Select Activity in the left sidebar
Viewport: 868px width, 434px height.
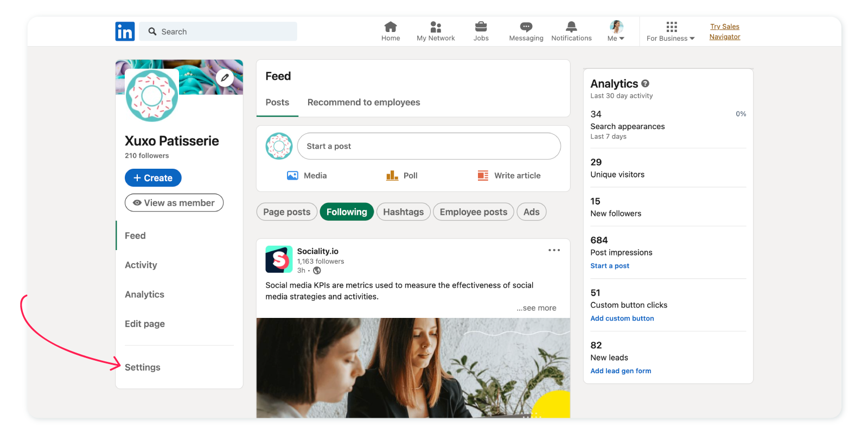click(141, 265)
